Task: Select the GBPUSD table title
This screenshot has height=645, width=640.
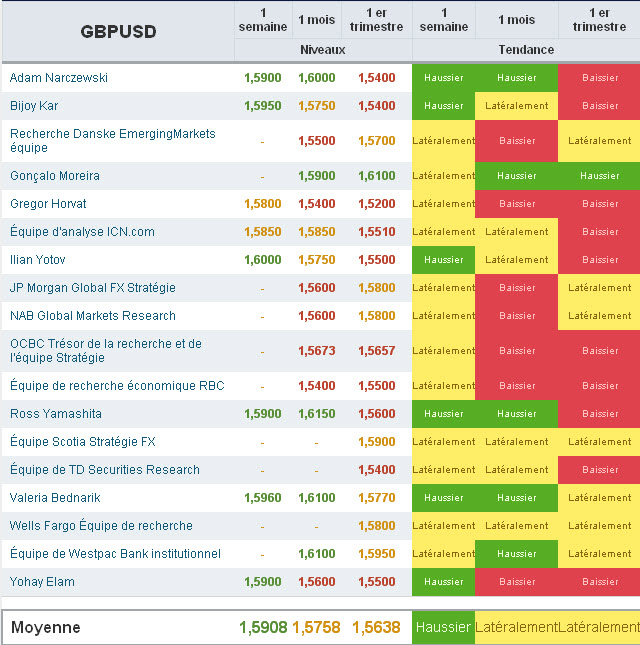Action: [x=118, y=32]
